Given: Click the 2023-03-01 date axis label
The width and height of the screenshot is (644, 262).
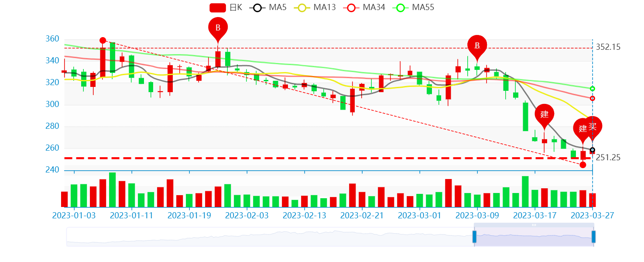Looking at the screenshot, I should click(x=420, y=215).
